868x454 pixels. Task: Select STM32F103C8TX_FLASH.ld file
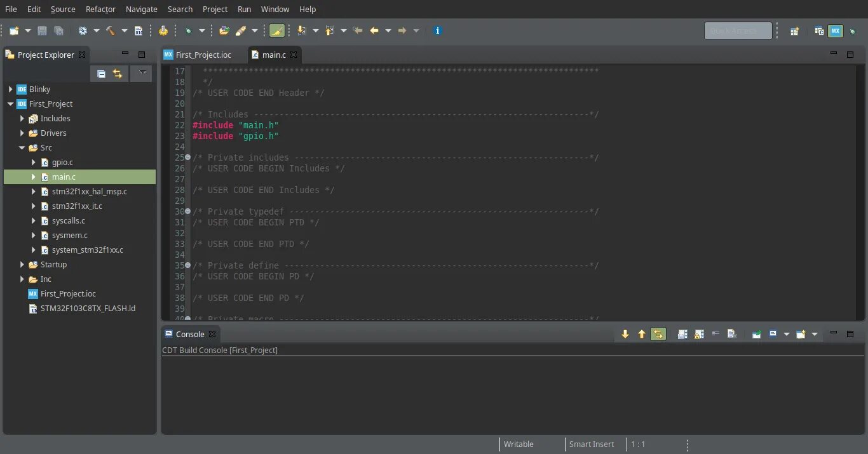[88, 309]
